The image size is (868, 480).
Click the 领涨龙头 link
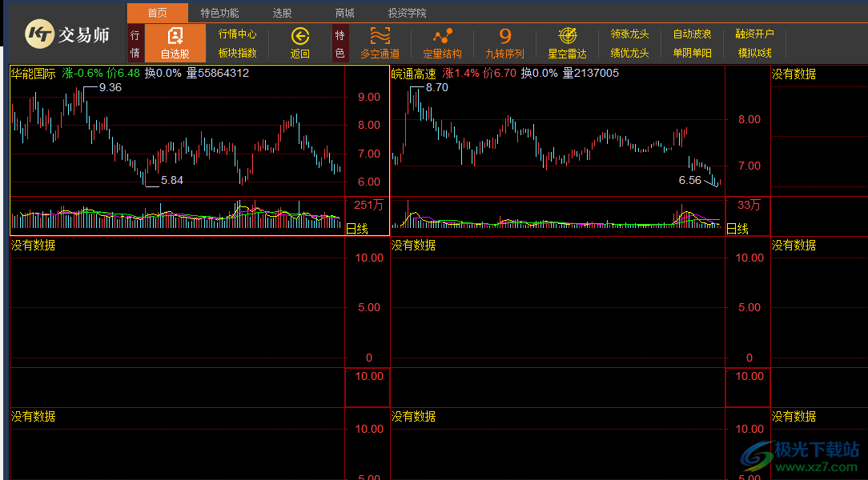pyautogui.click(x=629, y=34)
